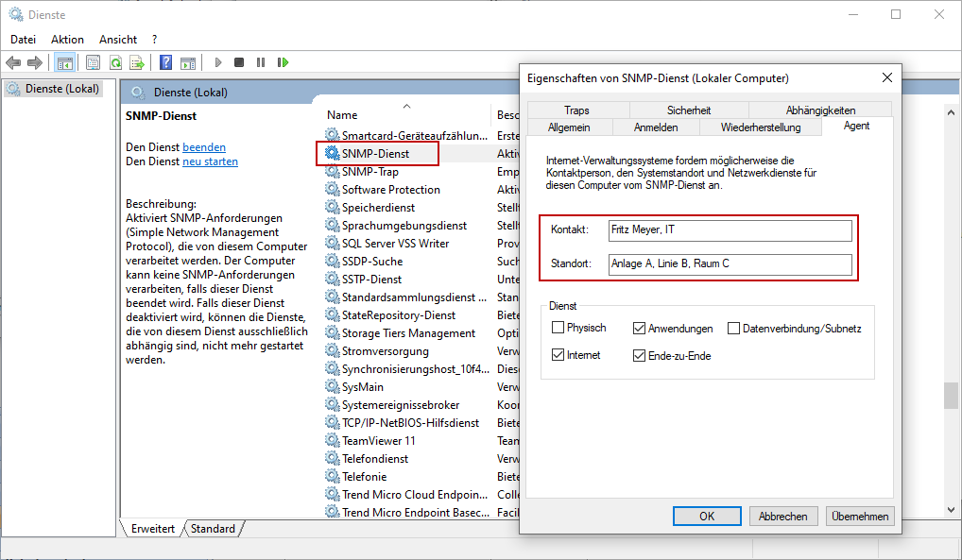Click the Dienste app icon in title bar
This screenshot has width=962, height=560.
pyautogui.click(x=15, y=14)
